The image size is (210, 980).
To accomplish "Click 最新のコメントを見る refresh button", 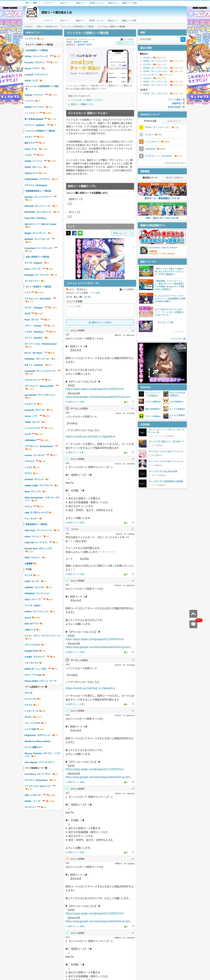I will (x=100, y=322).
